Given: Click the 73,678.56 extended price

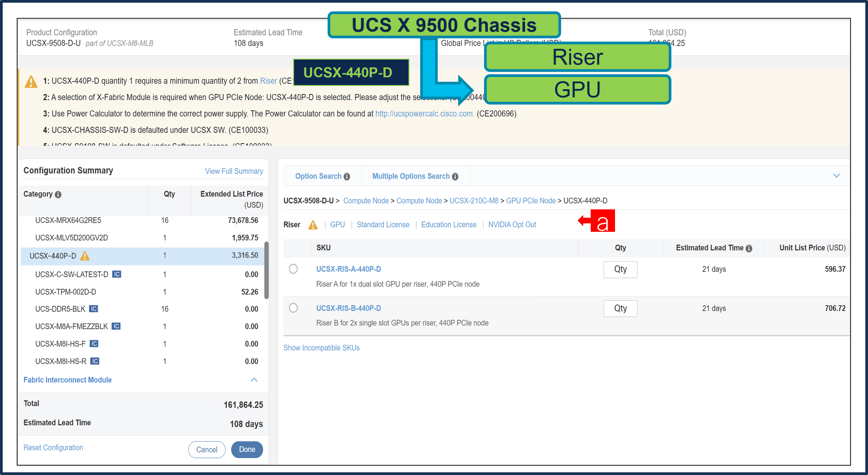Looking at the screenshot, I should tap(242, 220).
